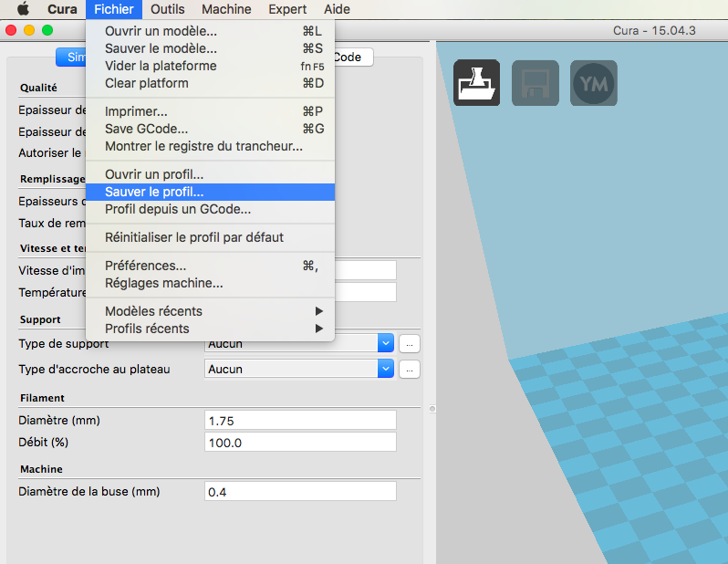Choose Ouvrir un modèle… menu entry
The height and width of the screenshot is (564, 728).
(211, 31)
